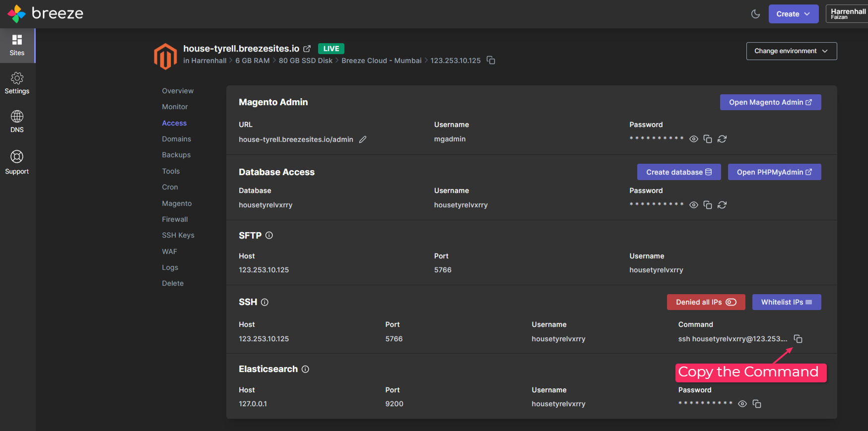The height and width of the screenshot is (431, 868).
Task: Click Create database button
Action: [x=679, y=172]
